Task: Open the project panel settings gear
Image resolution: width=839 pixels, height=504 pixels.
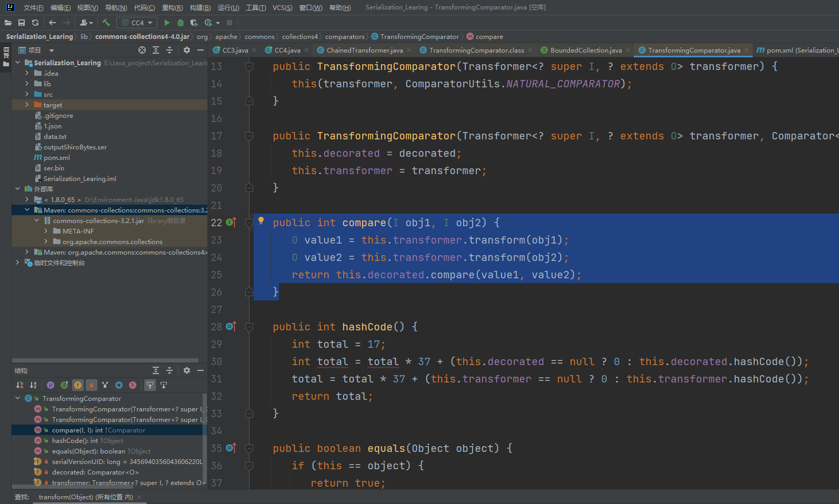Action: tap(187, 50)
